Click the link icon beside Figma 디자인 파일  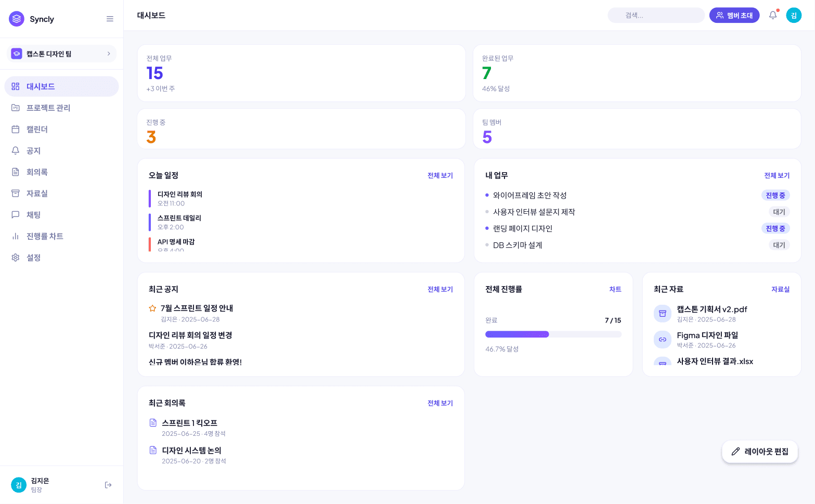pyautogui.click(x=663, y=340)
